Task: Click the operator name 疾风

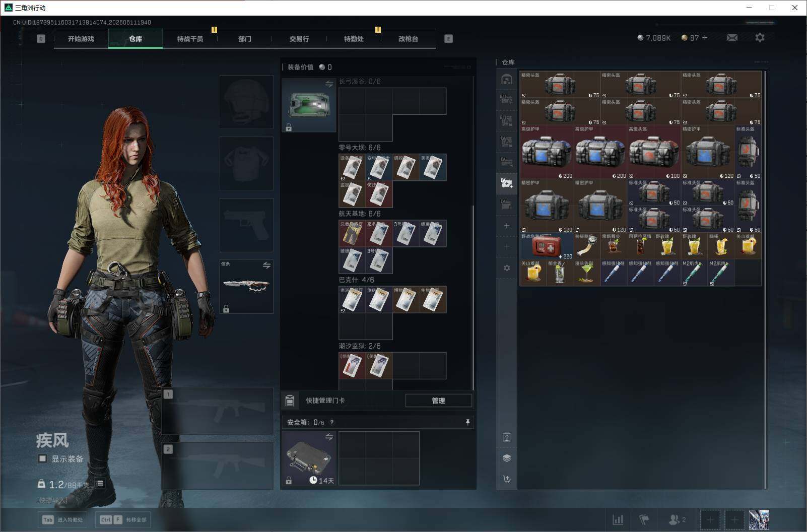Action: click(x=52, y=440)
